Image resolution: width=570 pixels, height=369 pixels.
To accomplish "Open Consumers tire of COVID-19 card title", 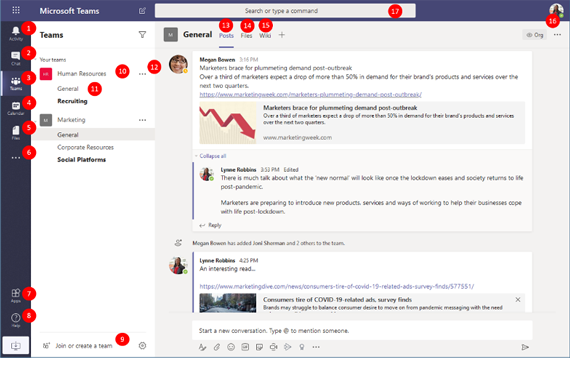I will (x=337, y=300).
